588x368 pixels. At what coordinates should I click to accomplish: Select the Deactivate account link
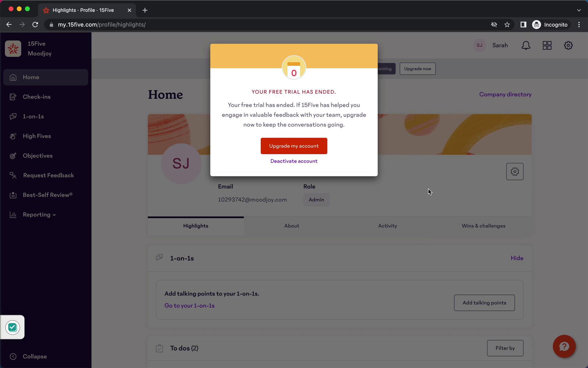[294, 161]
